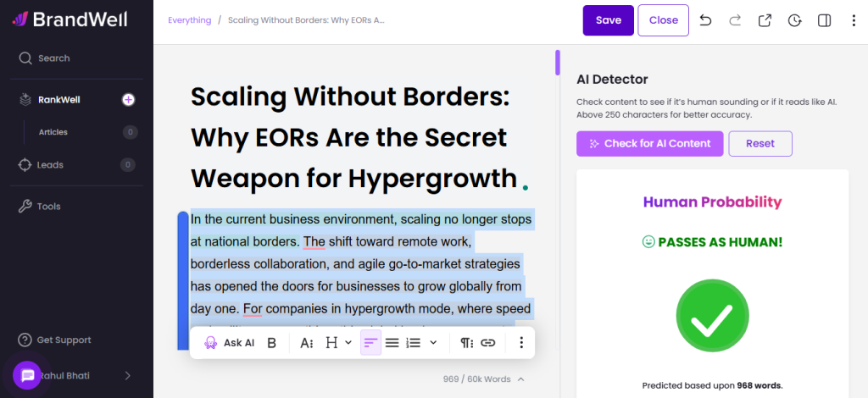The height and width of the screenshot is (398, 868).
Task: Expand the word count details chevron
Action: 520,379
